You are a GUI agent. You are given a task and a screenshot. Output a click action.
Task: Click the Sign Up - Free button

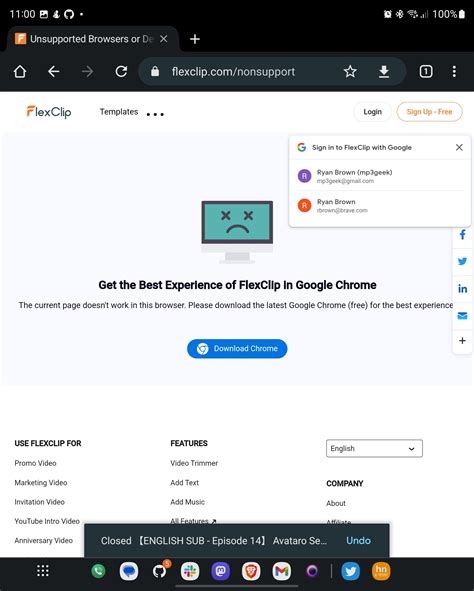pyautogui.click(x=429, y=112)
